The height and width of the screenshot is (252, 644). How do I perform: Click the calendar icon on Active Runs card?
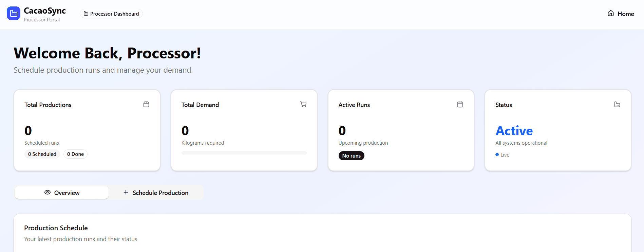pyautogui.click(x=460, y=104)
